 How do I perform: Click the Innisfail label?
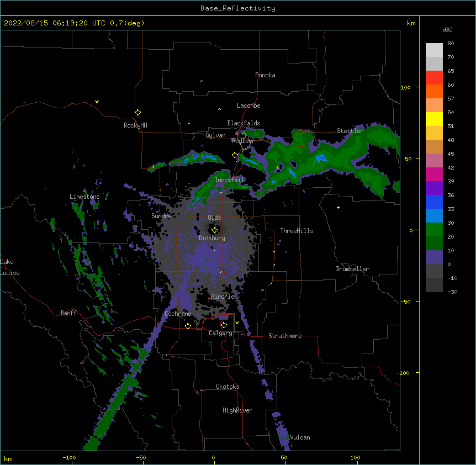click(230, 180)
